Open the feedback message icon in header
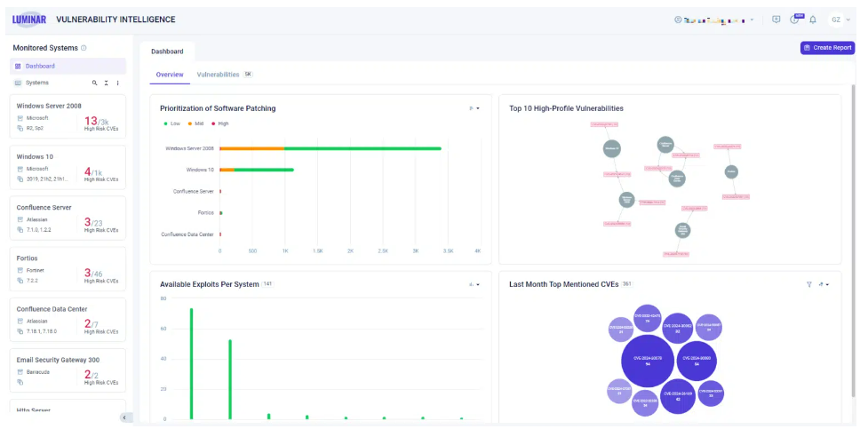 coord(776,20)
